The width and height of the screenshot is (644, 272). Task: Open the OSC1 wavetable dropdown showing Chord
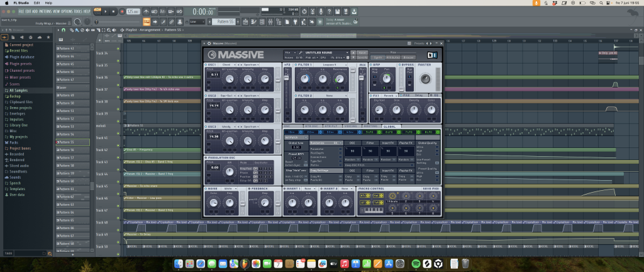(x=229, y=64)
